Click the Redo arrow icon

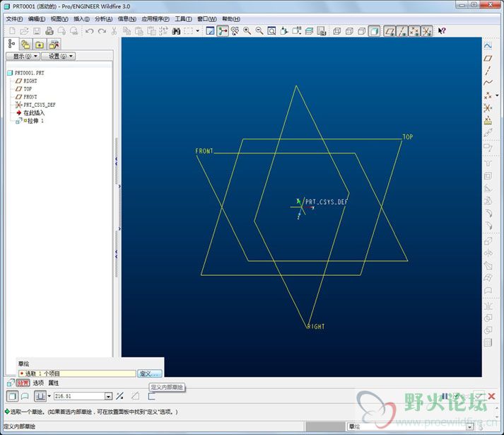click(x=102, y=31)
